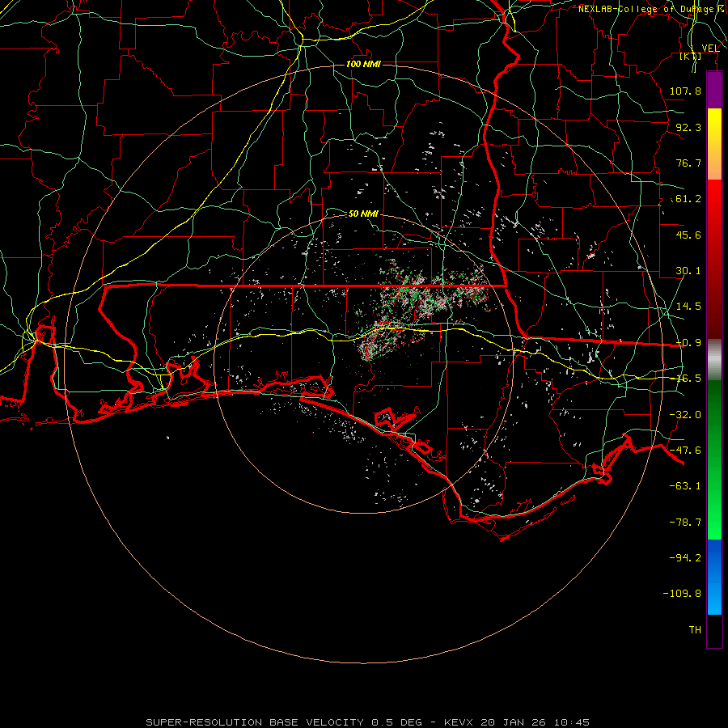Click the Super-Resolution Base Velocity caption
This screenshot has height=728, width=728.
[x=368, y=722]
